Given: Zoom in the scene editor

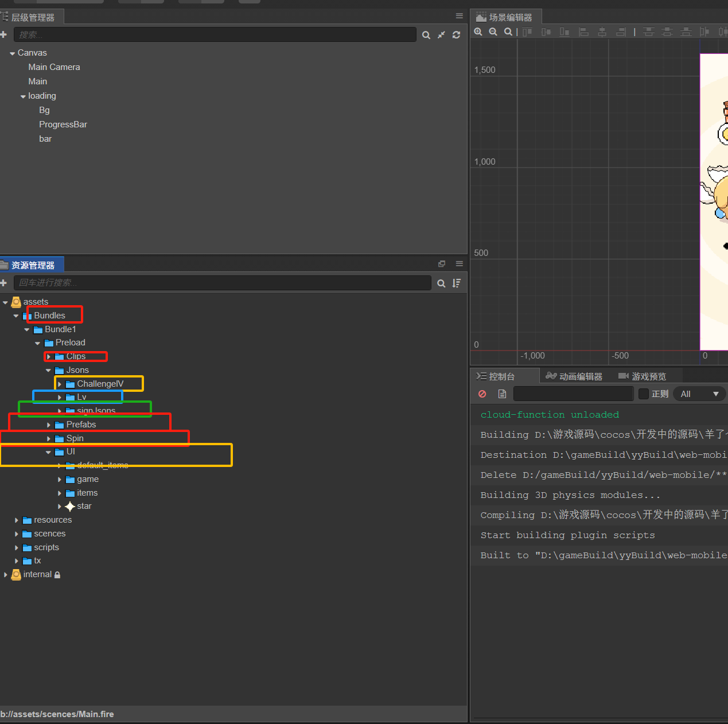Looking at the screenshot, I should (x=478, y=32).
